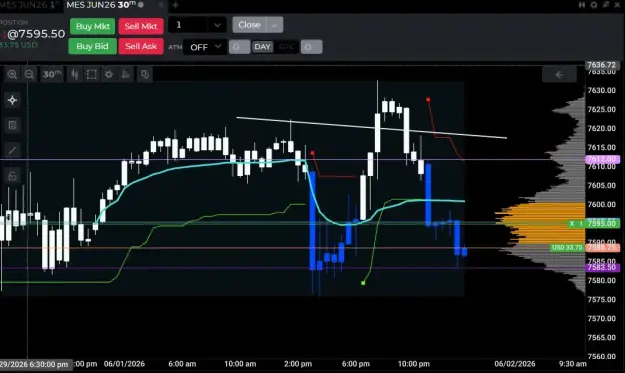Click Sell Ask button

click(141, 46)
